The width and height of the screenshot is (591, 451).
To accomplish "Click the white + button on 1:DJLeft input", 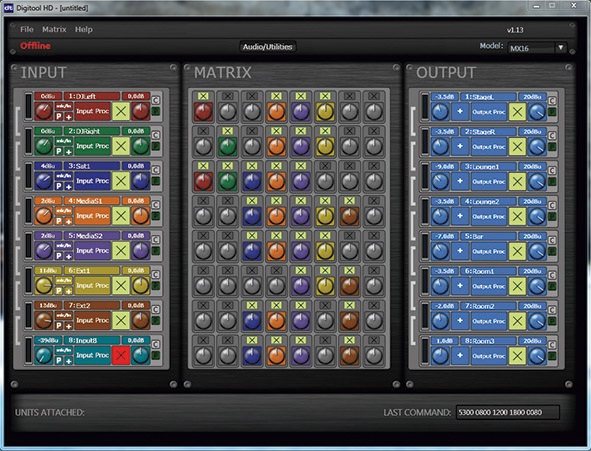I will (x=69, y=117).
